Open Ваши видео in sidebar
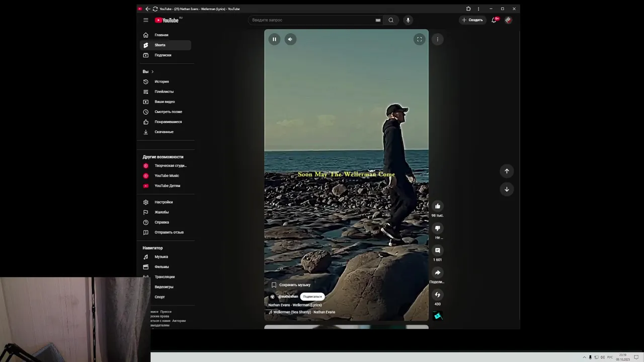This screenshot has width=644, height=362. click(166, 102)
